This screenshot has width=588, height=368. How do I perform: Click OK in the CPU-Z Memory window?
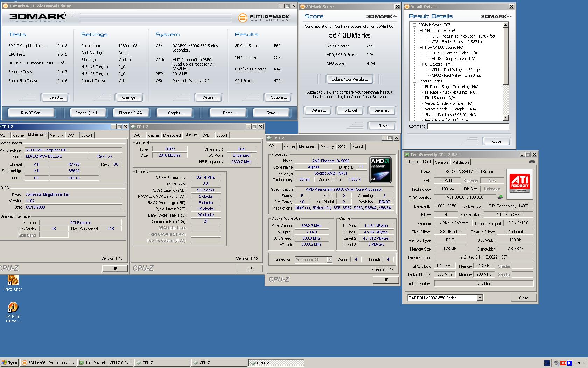tap(250, 268)
